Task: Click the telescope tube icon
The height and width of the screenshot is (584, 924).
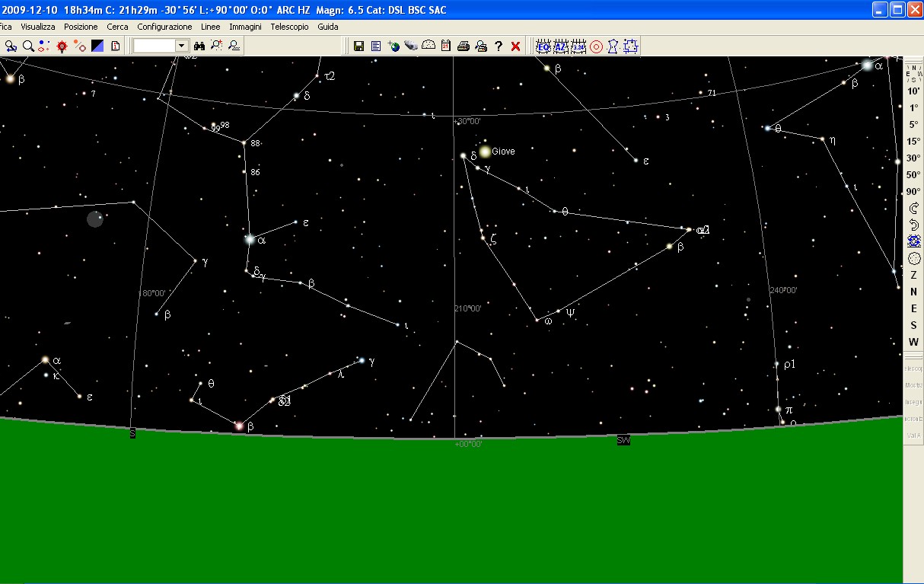Action: [411, 46]
